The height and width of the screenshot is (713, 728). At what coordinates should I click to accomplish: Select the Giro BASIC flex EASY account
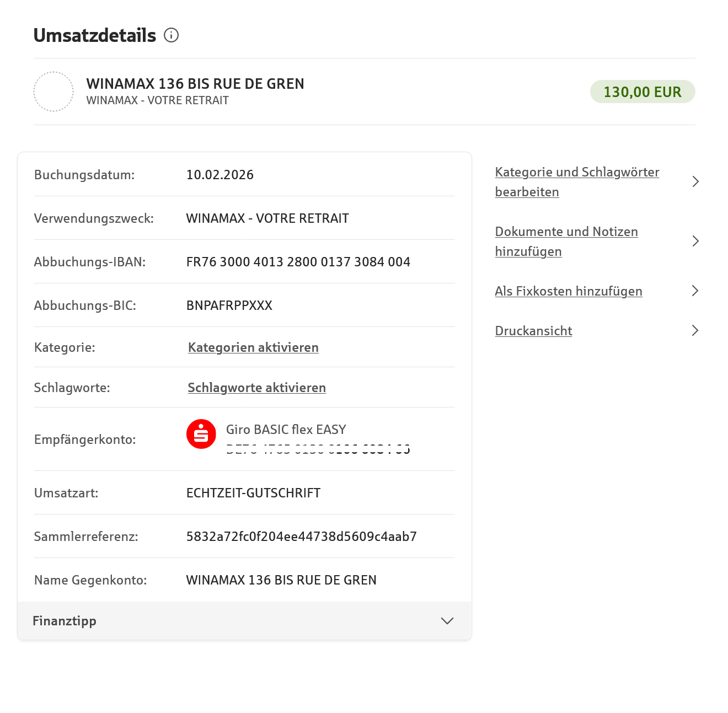point(286,430)
